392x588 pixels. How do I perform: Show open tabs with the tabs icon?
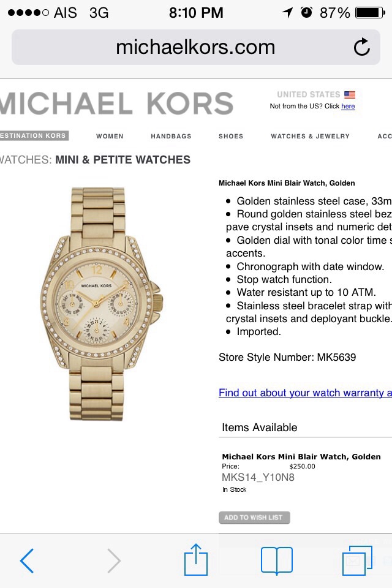coord(357,560)
